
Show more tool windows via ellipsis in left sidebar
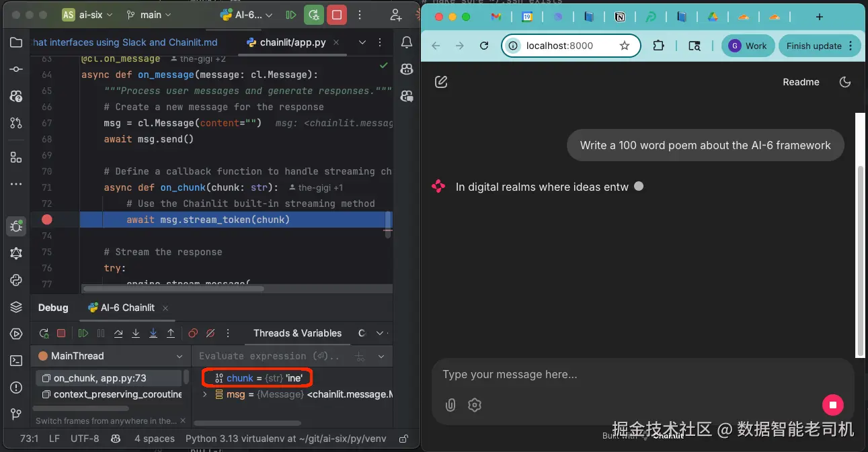pos(16,183)
